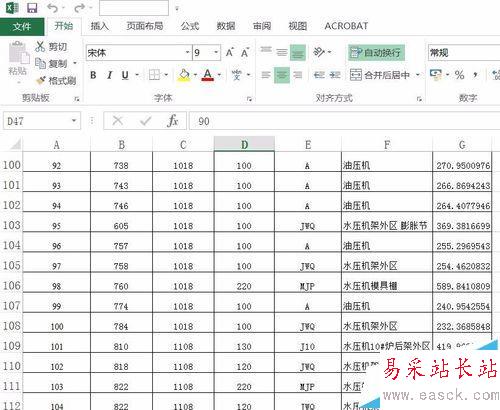Select column D header
The image size is (500, 410).
[x=244, y=145]
